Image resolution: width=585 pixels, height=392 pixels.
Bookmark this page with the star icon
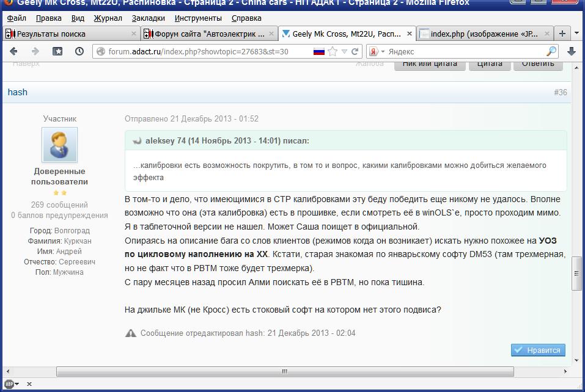333,51
